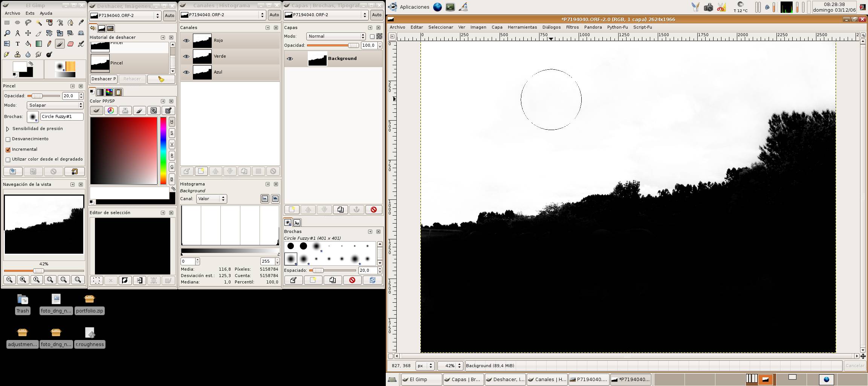
Task: Select the move tool
Action: click(x=28, y=33)
